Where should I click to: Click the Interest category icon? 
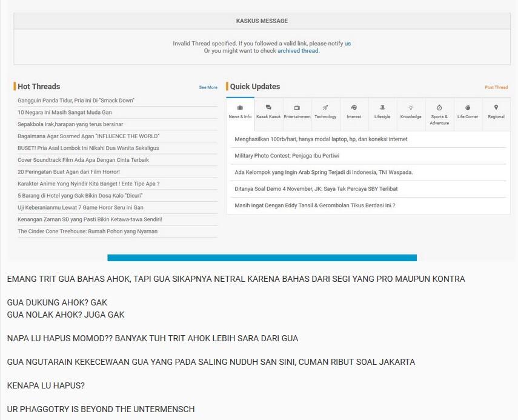coord(354,107)
